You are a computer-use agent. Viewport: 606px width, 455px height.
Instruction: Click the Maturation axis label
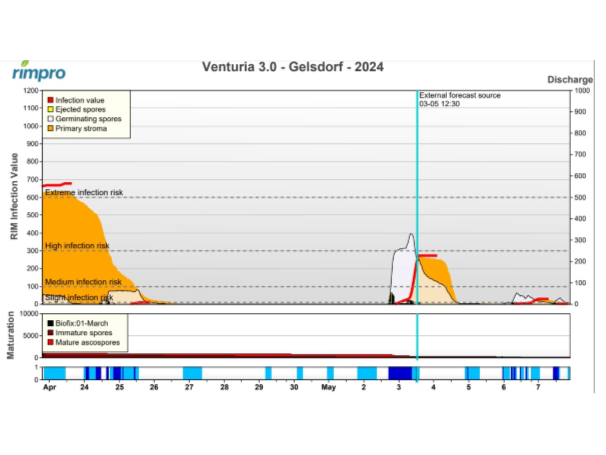[x=10, y=335]
